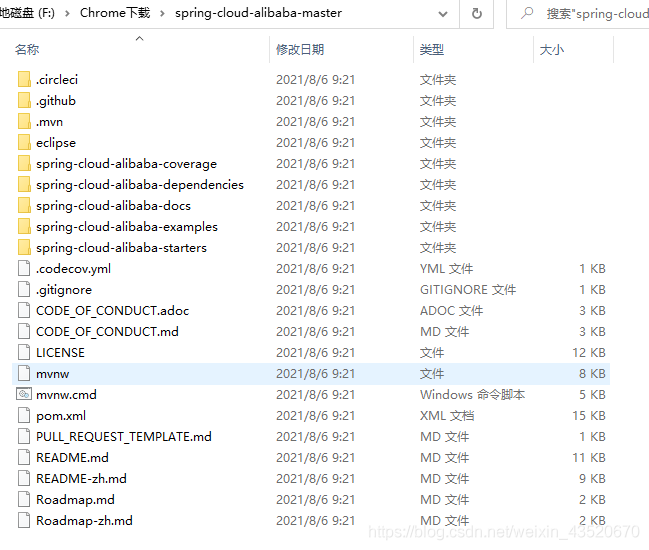Image resolution: width=649 pixels, height=550 pixels.
Task: Refresh the current folder view
Action: pyautogui.click(x=477, y=14)
